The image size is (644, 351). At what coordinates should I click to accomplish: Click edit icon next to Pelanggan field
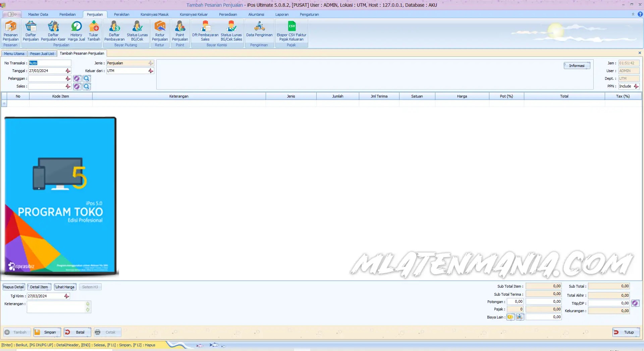coord(77,78)
